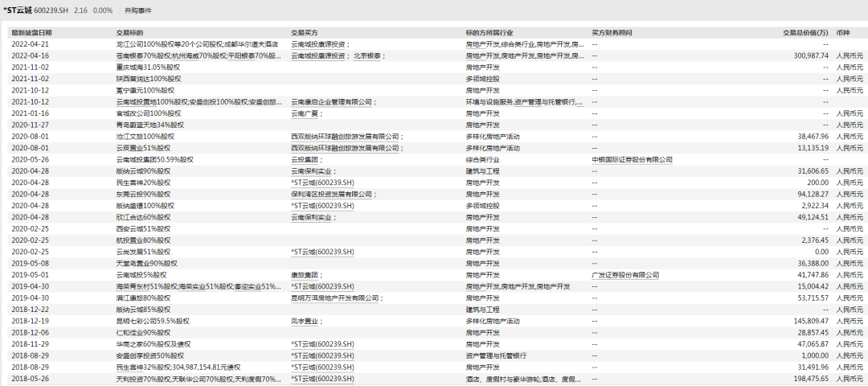Click the 资产管理与托管银行 industry in 2018-08-29 row
The height and width of the screenshot is (386, 868).
(496, 355)
